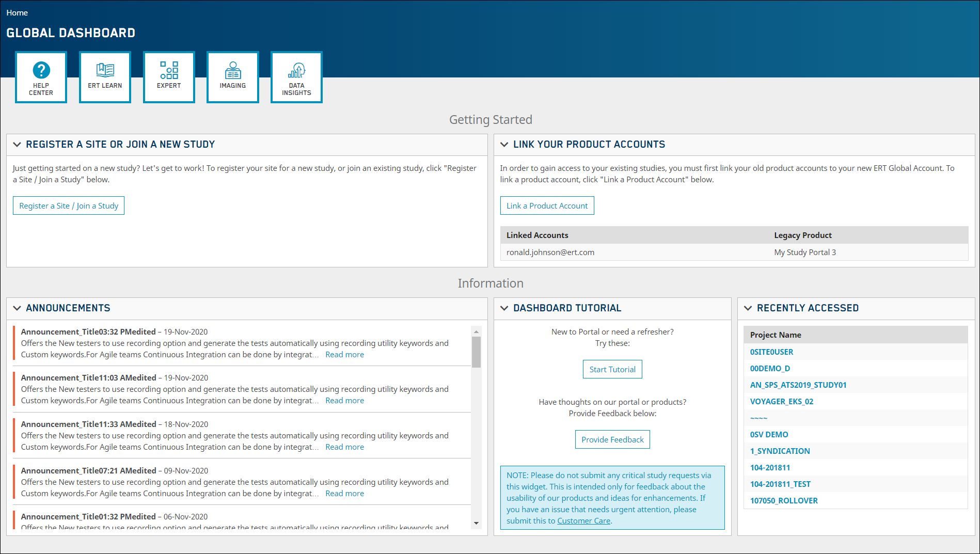This screenshot has height=554, width=980.
Task: Click the Link a Product Account button
Action: (547, 205)
